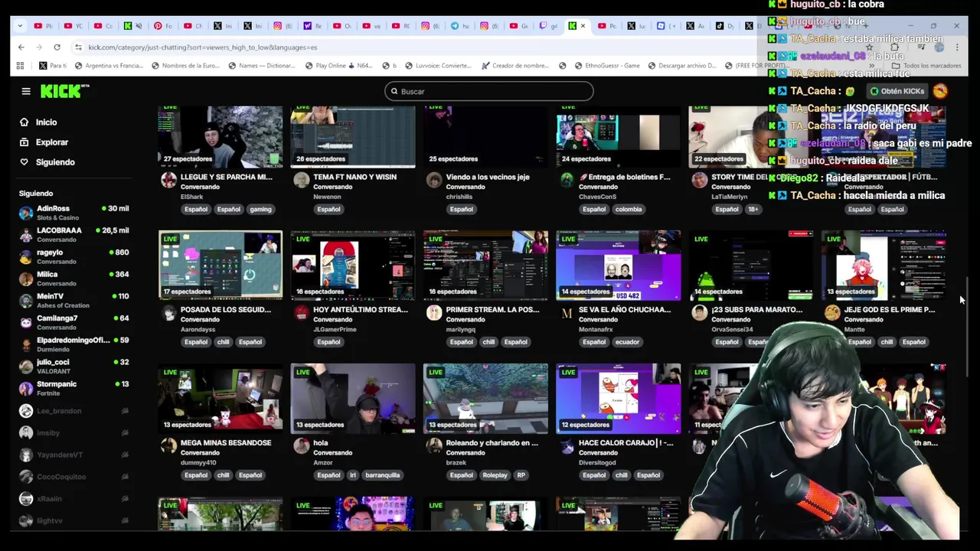The width and height of the screenshot is (980, 551).
Task: Open the offline Lee_brandon channel
Action: tap(73, 411)
